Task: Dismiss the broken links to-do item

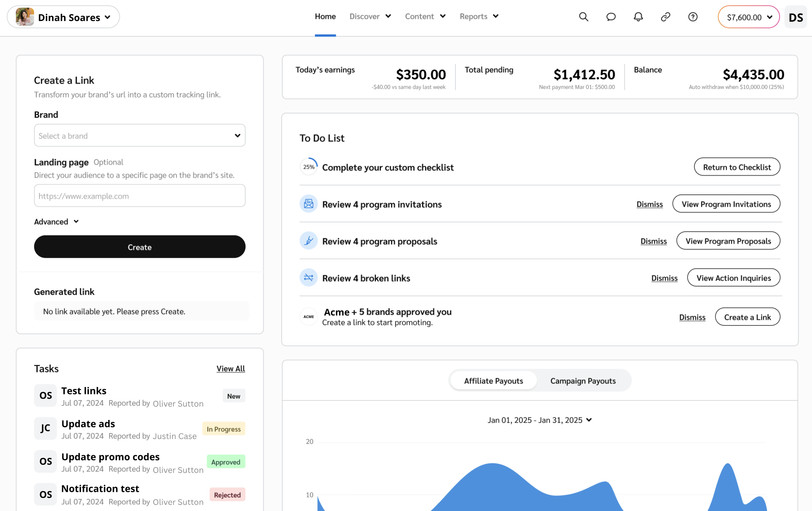Action: [x=664, y=278]
